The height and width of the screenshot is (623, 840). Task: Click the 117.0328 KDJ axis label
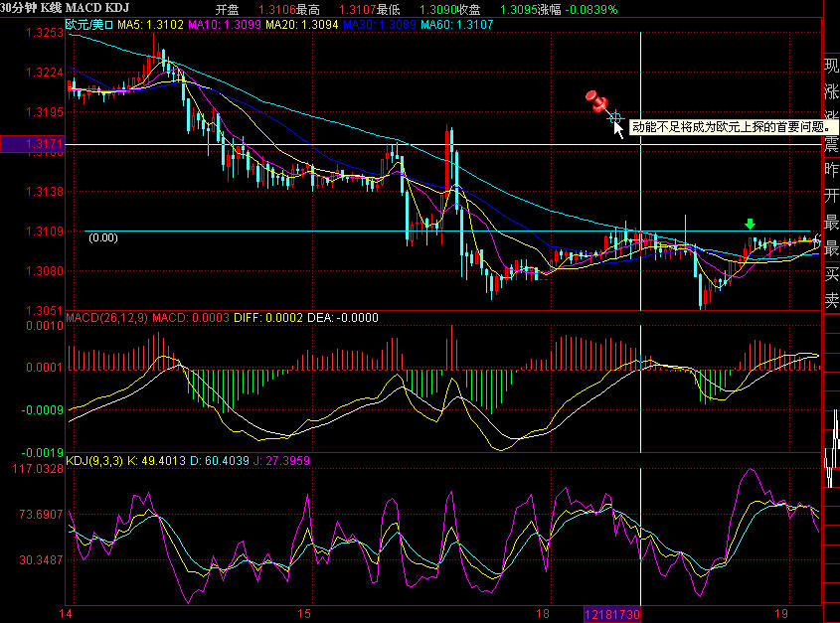pyautogui.click(x=38, y=469)
